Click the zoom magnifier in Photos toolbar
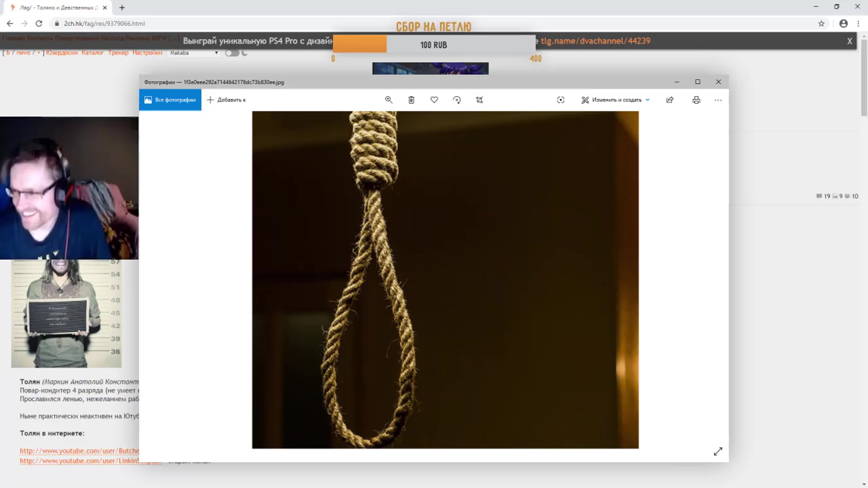This screenshot has width=868, height=488. click(388, 100)
